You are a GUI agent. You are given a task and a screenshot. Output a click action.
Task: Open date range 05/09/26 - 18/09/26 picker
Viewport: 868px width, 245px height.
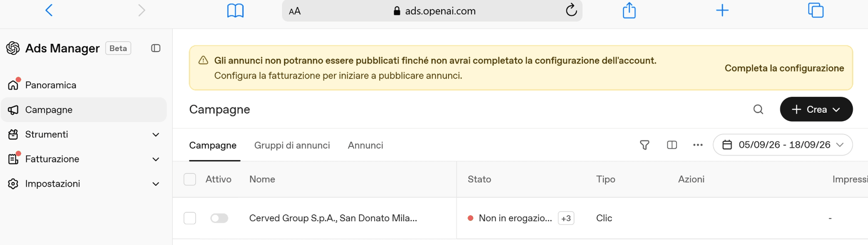point(782,145)
